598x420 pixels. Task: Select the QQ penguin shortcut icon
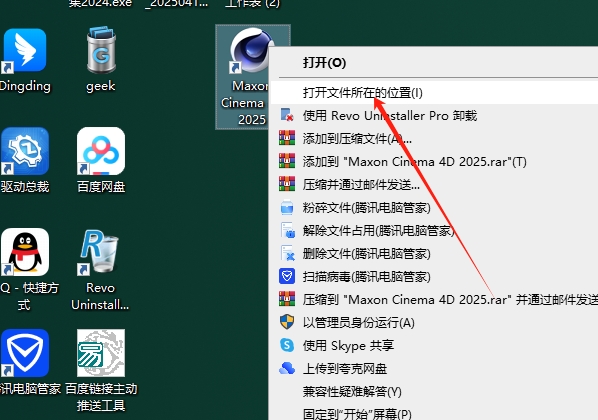point(25,252)
